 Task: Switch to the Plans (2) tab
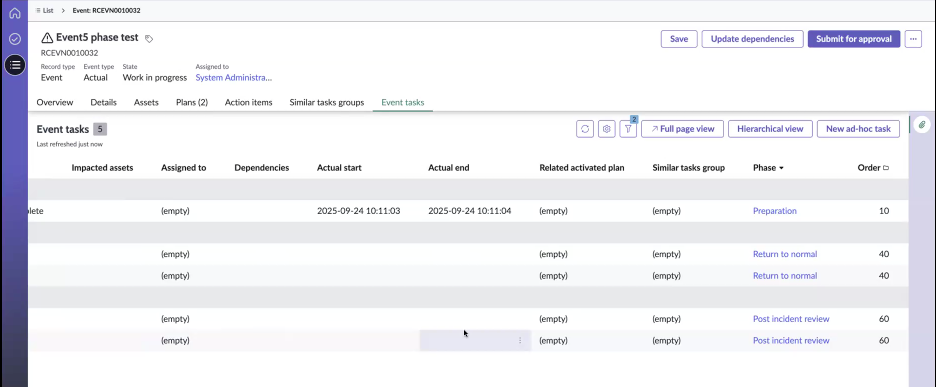(x=192, y=102)
